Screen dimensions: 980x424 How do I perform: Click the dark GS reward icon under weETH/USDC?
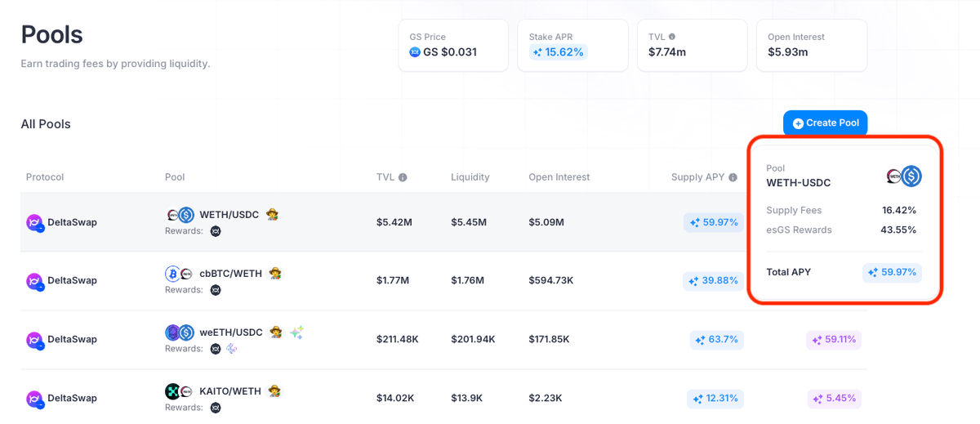pyautogui.click(x=216, y=349)
